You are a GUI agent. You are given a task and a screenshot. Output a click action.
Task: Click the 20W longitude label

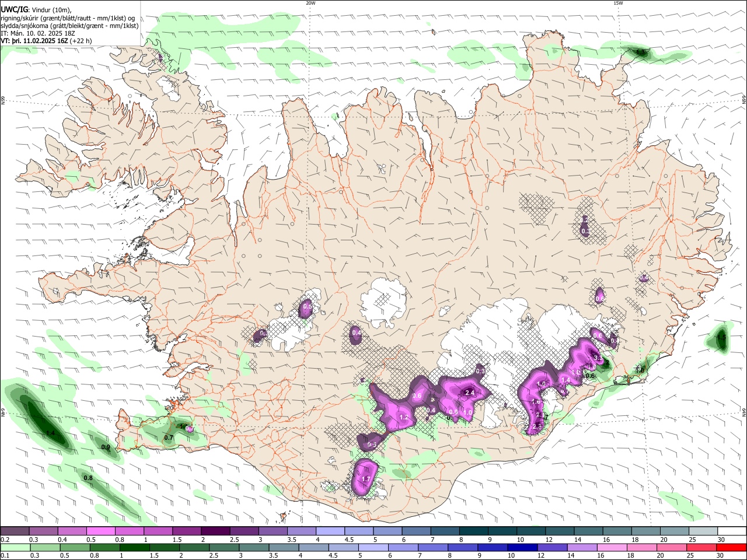pyautogui.click(x=310, y=3)
